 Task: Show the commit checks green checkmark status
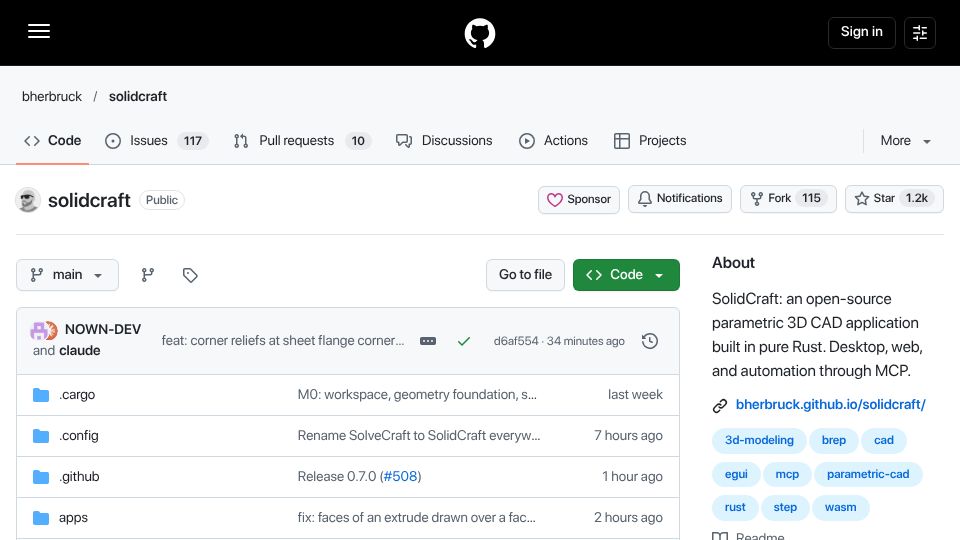click(464, 341)
